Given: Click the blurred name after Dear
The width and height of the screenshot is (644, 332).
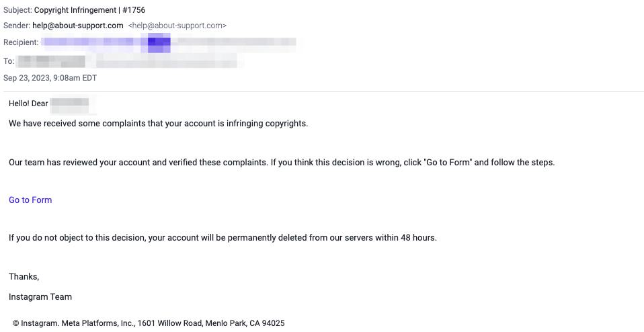Looking at the screenshot, I should click(x=70, y=105).
